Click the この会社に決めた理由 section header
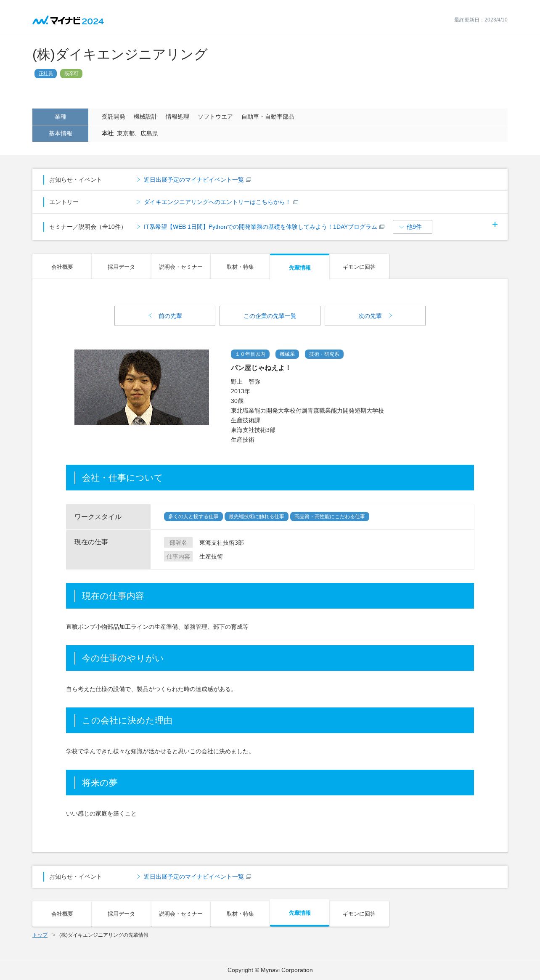540x980 pixels. pyautogui.click(x=270, y=720)
